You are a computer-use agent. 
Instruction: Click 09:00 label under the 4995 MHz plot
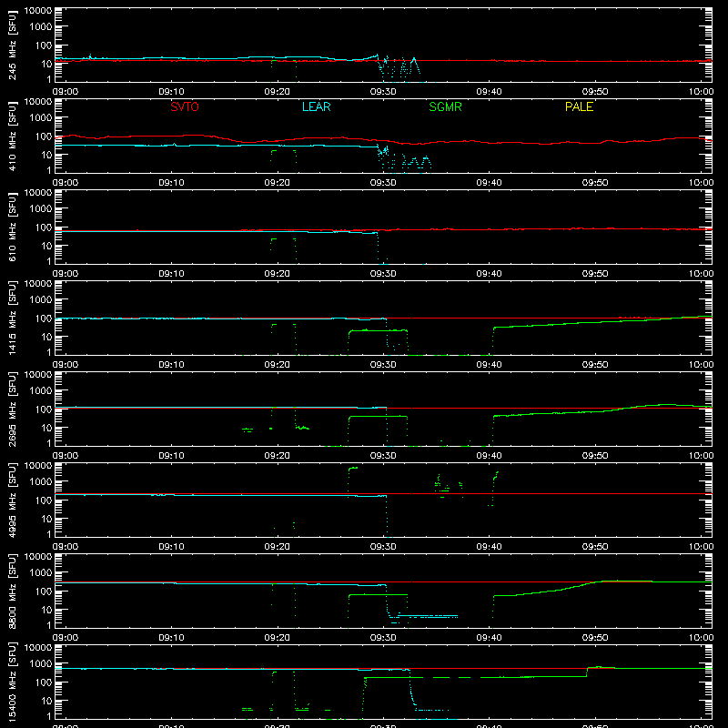66,547
